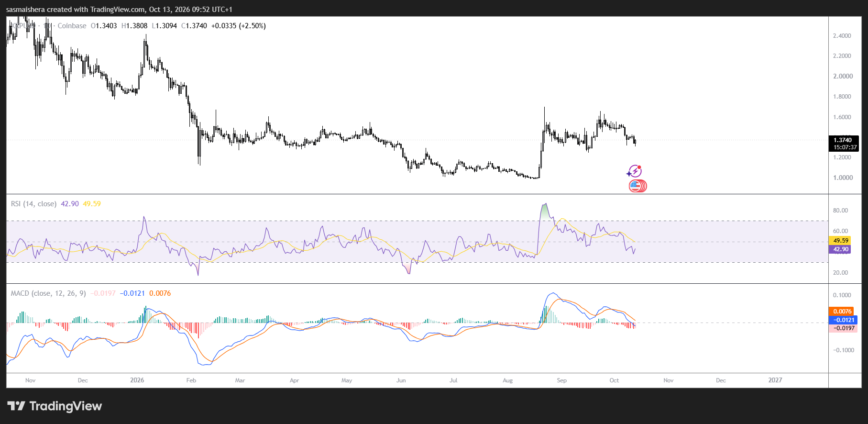Click the RSI moving average tag 49.59 on the axis
The image size is (868, 424).
tap(840, 241)
